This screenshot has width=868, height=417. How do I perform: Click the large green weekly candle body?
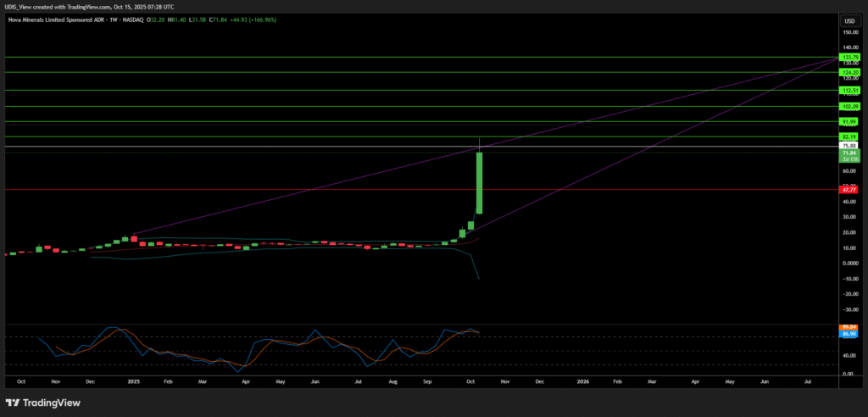pyautogui.click(x=480, y=182)
